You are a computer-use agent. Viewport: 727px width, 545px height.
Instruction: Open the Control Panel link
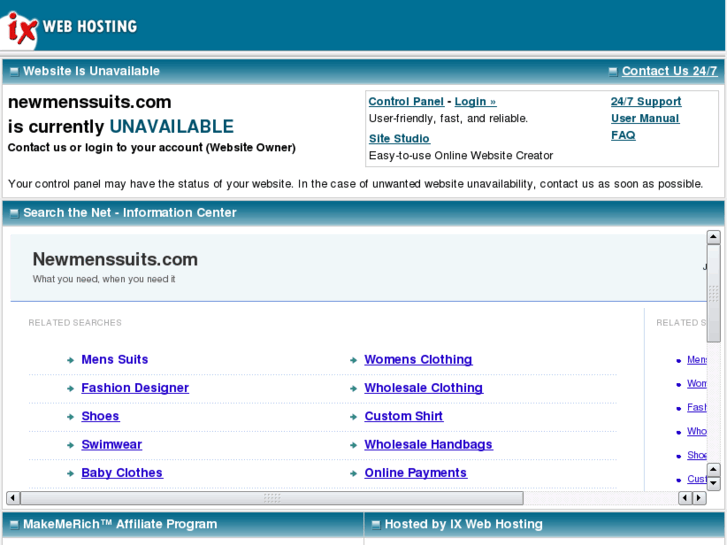click(406, 101)
